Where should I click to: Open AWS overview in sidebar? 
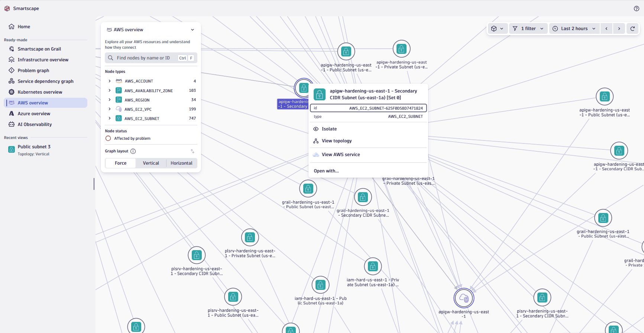pos(46,103)
